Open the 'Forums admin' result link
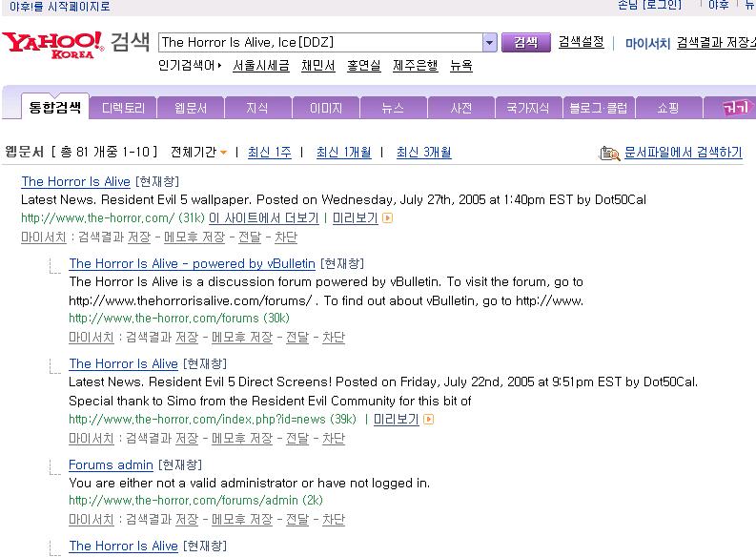Image resolution: width=756 pixels, height=557 pixels. 111,464
